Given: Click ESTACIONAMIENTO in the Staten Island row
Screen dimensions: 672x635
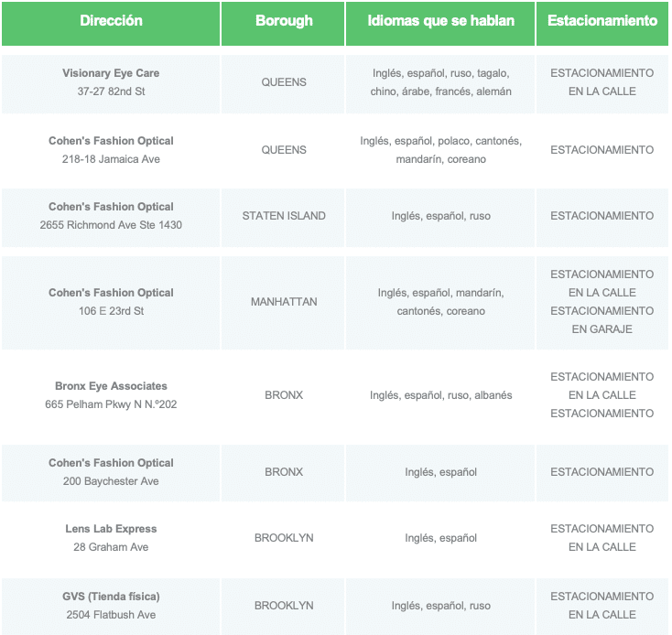Looking at the screenshot, I should (602, 216).
